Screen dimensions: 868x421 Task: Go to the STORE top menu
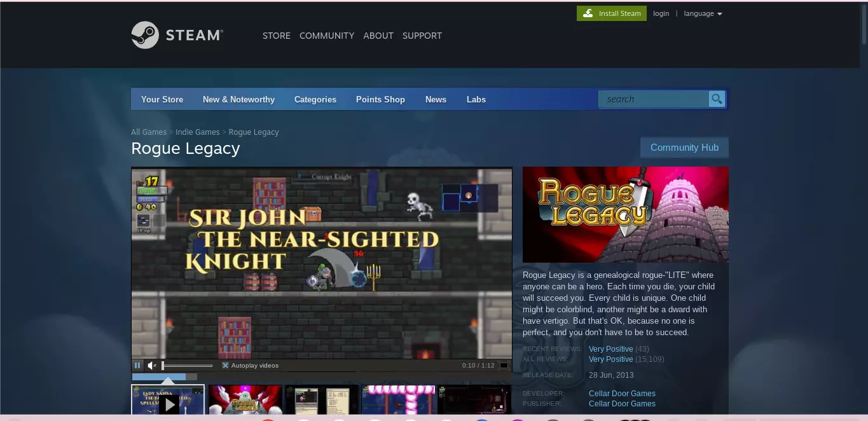[x=277, y=36]
